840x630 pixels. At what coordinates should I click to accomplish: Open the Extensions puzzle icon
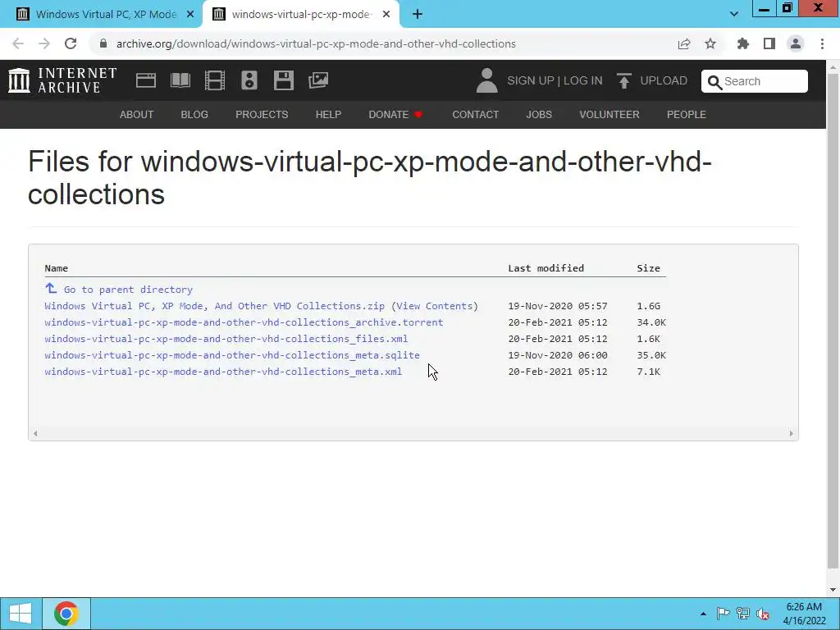click(743, 44)
